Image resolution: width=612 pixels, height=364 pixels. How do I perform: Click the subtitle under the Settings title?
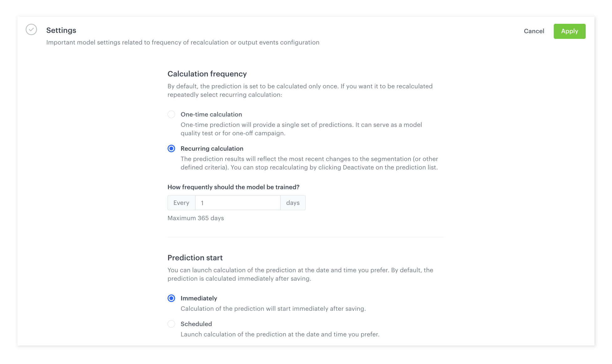tap(183, 43)
